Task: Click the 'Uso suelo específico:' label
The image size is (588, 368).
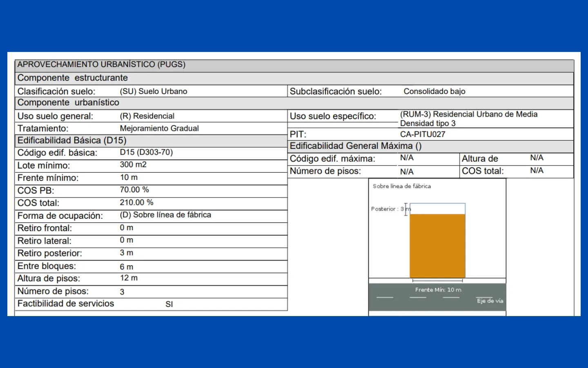Action: coord(333,116)
